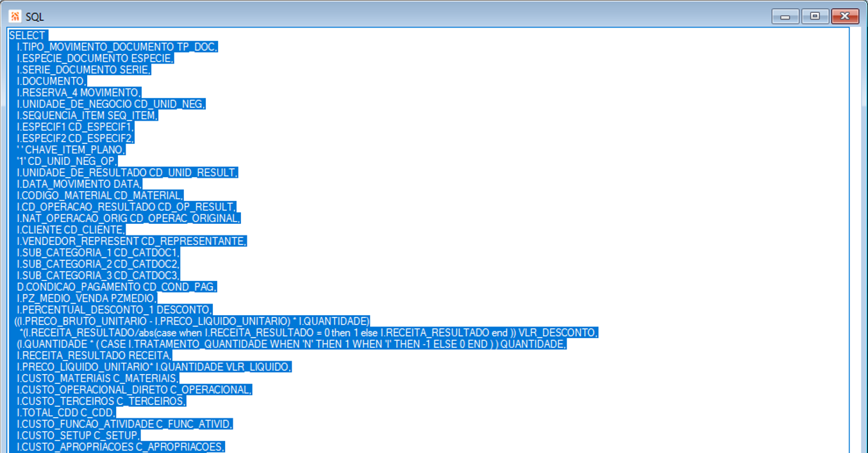This screenshot has width=868, height=453.
Task: Maximize the SQL window
Action: coord(815,17)
